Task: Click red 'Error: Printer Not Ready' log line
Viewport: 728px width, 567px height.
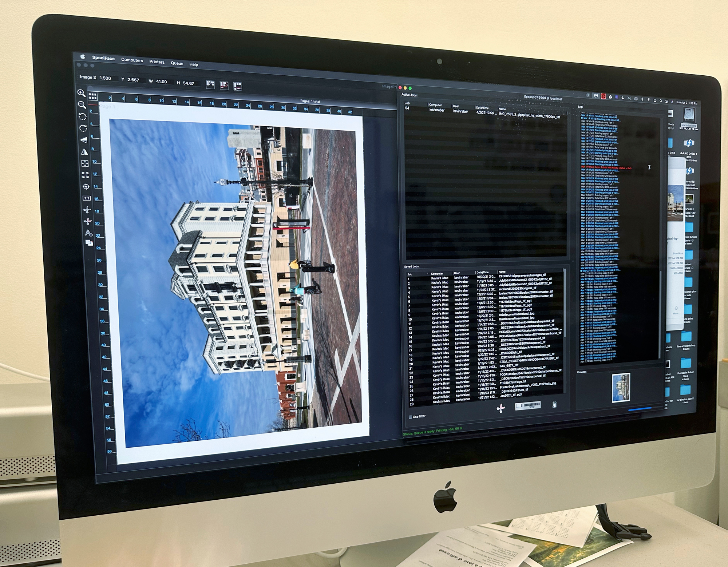Action: pyautogui.click(x=606, y=168)
